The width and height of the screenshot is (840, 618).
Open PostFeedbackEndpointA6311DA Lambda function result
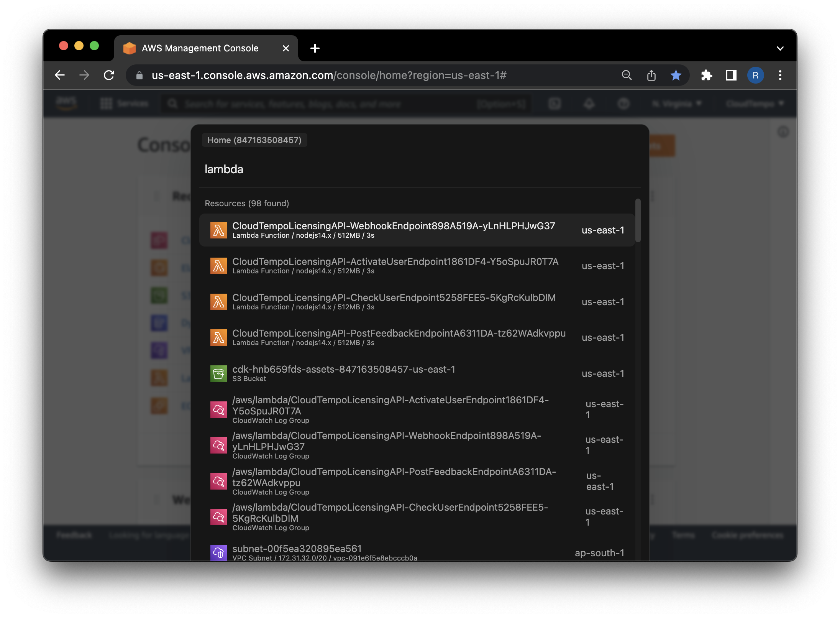coord(417,337)
